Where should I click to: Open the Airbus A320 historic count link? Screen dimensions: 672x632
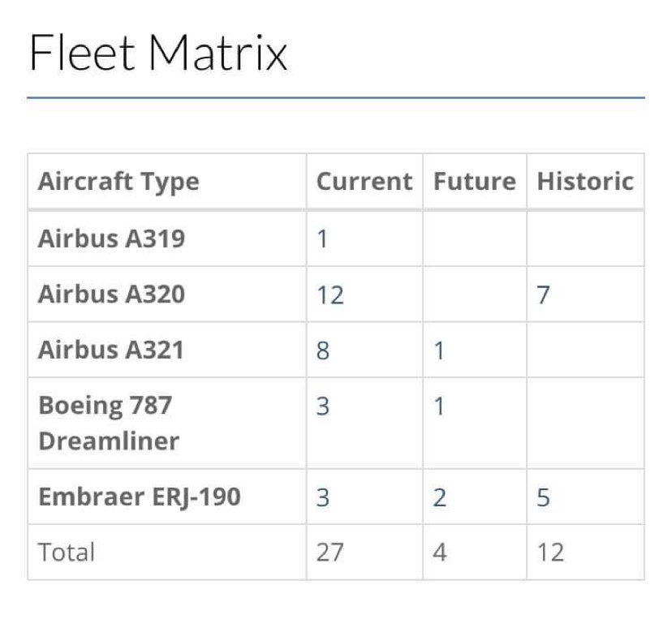pos(543,295)
